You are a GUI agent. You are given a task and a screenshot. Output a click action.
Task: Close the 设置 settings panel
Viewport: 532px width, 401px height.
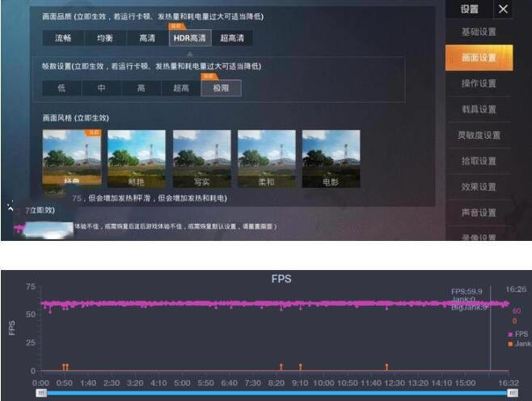(x=503, y=9)
